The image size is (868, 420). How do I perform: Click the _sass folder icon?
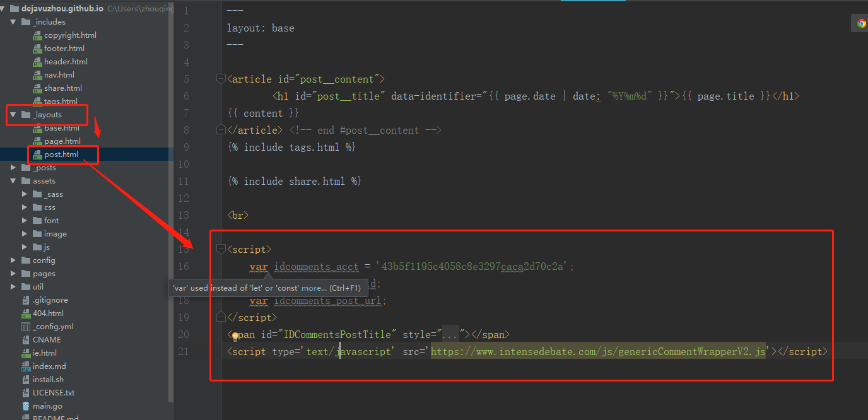tap(37, 194)
